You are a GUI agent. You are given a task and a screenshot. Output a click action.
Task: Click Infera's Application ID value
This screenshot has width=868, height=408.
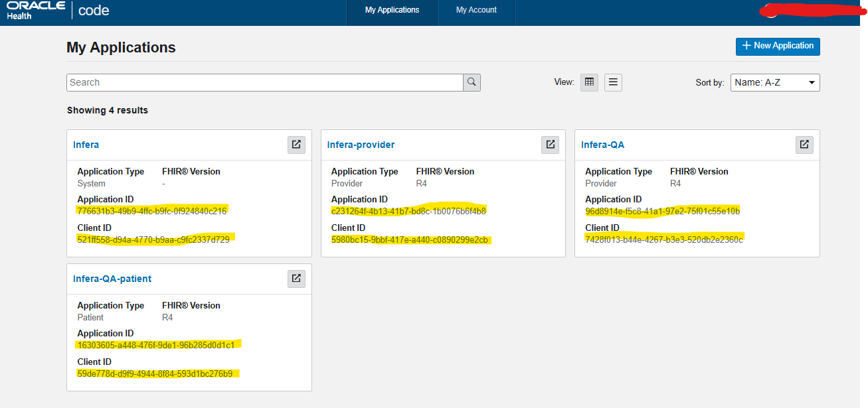pos(152,211)
